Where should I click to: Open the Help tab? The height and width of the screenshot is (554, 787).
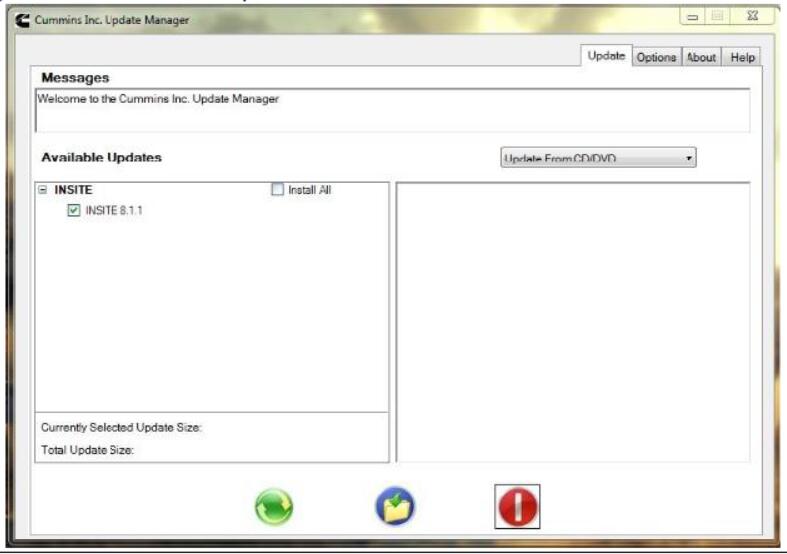[742, 57]
